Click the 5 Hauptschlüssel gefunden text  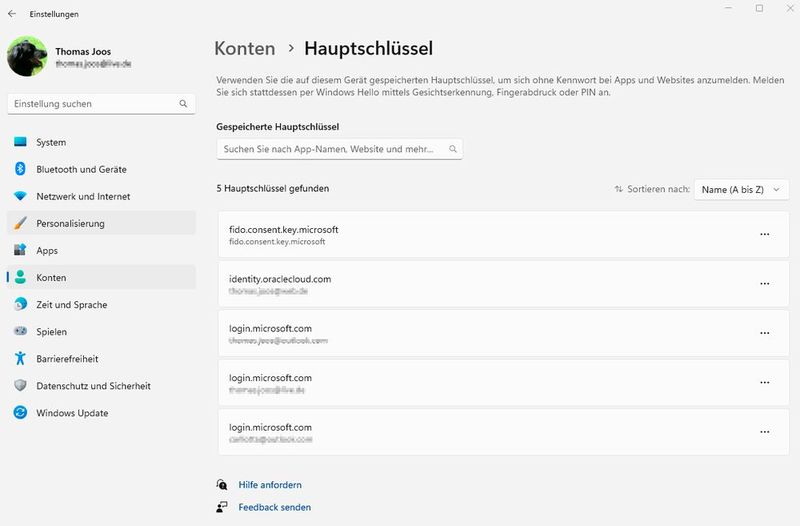coord(272,188)
